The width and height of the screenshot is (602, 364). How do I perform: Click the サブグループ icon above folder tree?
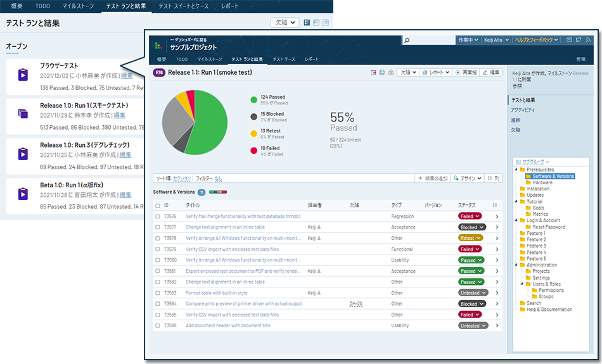tap(518, 162)
